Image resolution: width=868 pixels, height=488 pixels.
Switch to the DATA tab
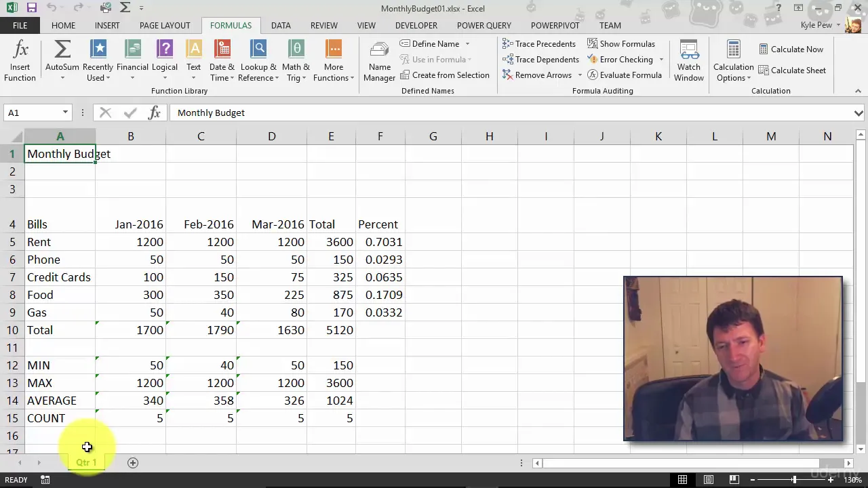pos(281,25)
